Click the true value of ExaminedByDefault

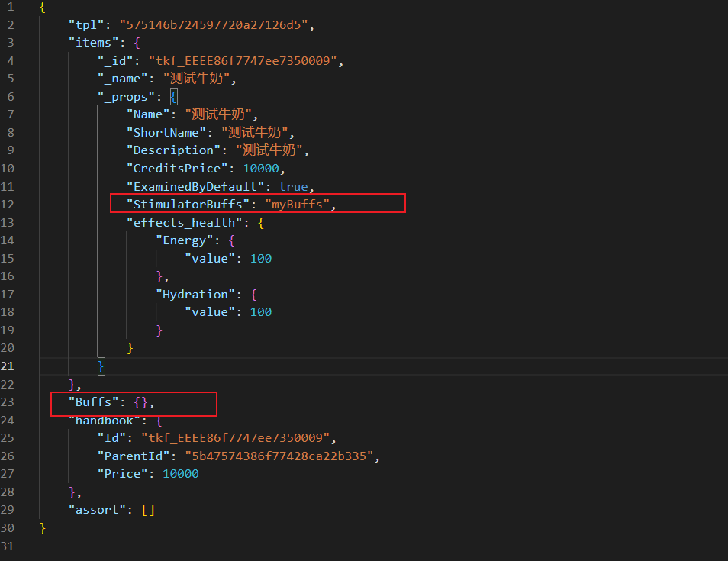point(293,186)
